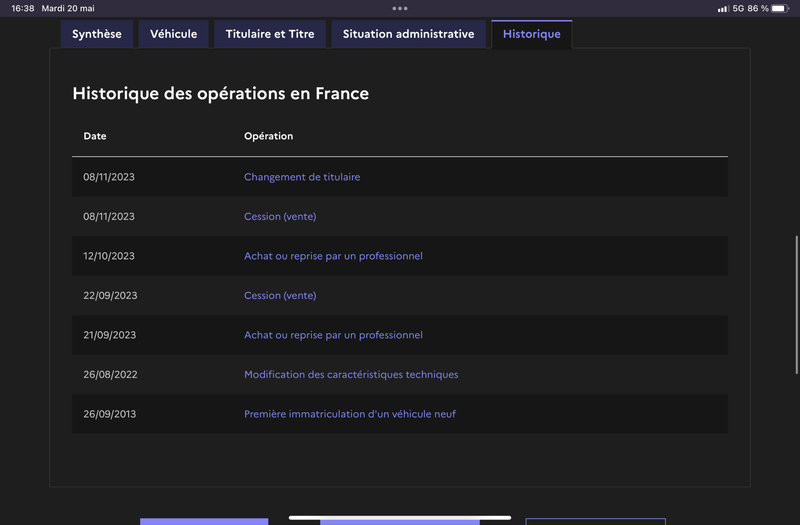
Task: Tap the cellular signal bars icon
Action: pos(722,9)
